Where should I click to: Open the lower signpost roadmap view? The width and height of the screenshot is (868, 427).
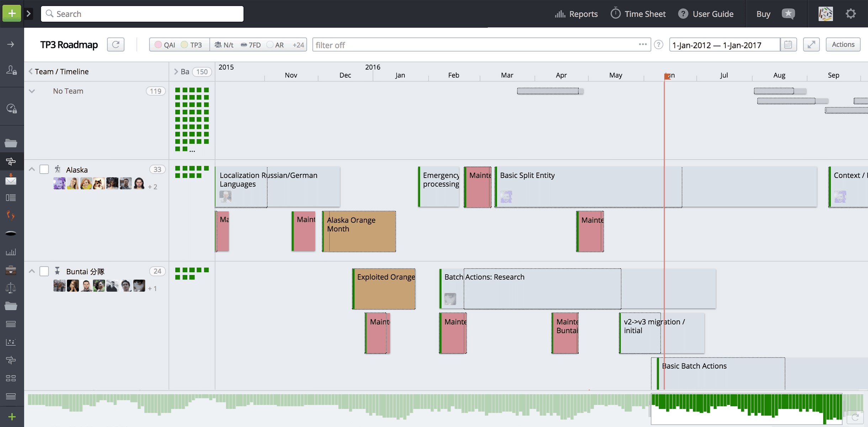(11, 360)
